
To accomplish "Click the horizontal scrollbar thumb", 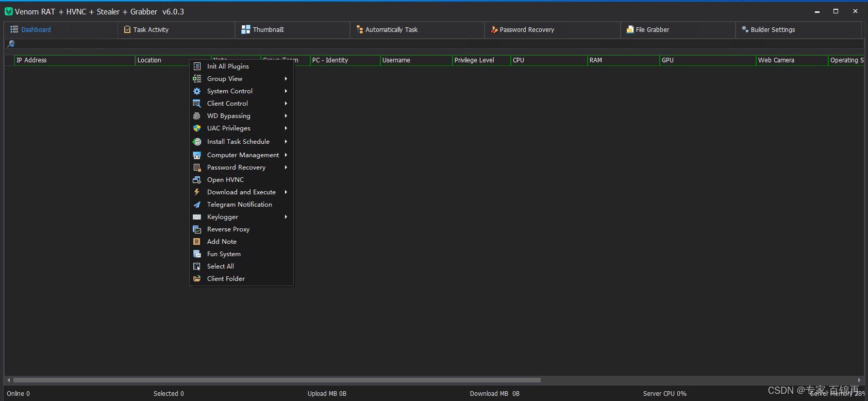I will 277,380.
